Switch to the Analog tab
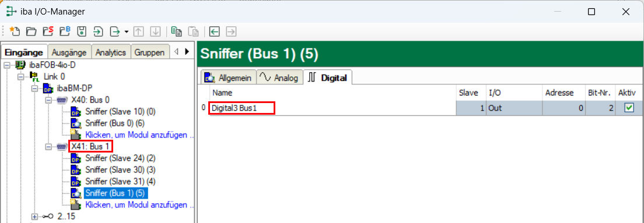The image size is (644, 223). (x=281, y=77)
